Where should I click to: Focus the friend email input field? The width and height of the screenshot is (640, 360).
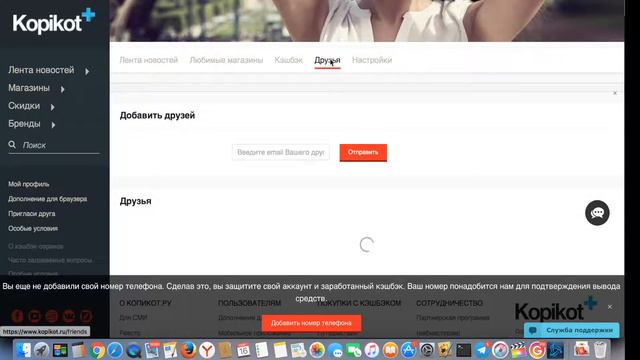[281, 152]
